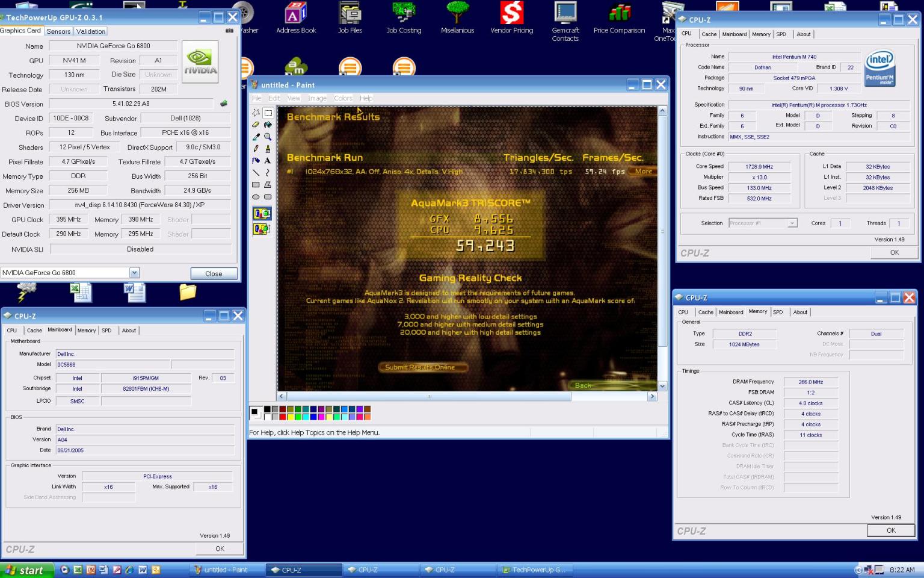Open the Image menu in Paint

[x=317, y=98]
